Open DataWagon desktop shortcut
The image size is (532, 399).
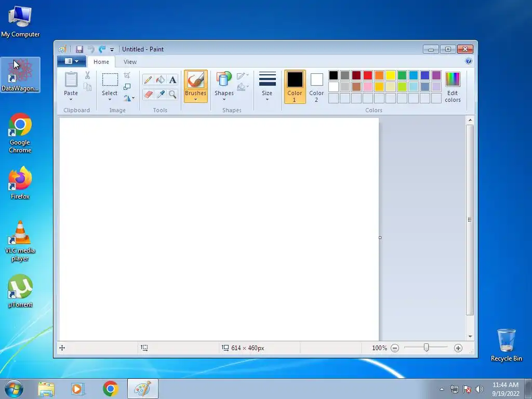click(x=20, y=75)
